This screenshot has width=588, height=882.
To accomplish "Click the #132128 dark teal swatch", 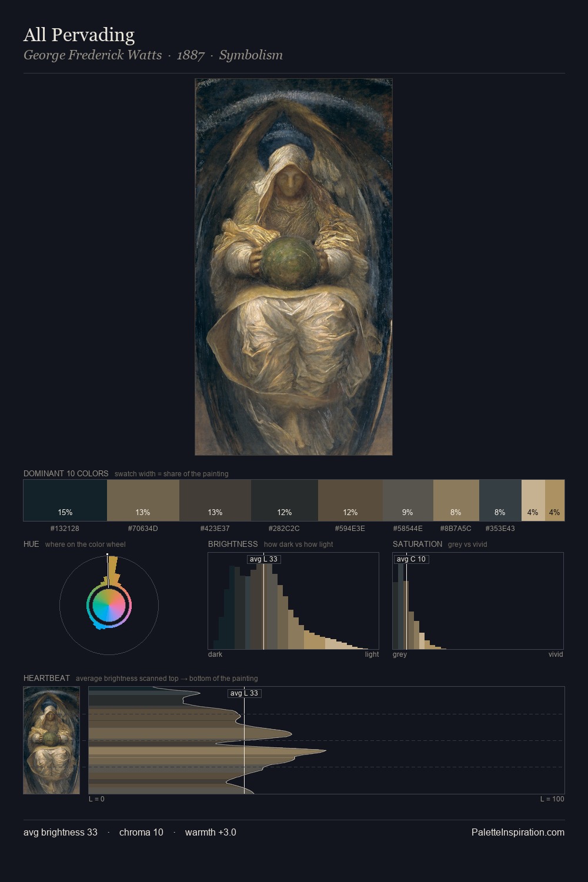I will (65, 500).
